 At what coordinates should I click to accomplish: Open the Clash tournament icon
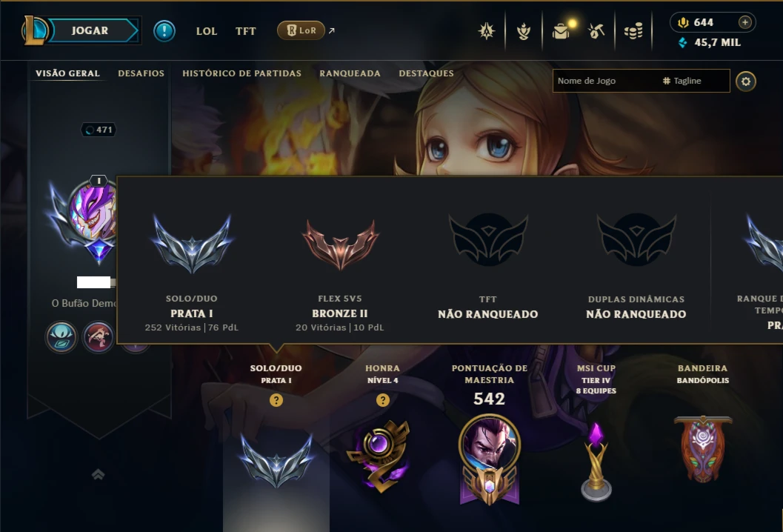pyautogui.click(x=487, y=31)
